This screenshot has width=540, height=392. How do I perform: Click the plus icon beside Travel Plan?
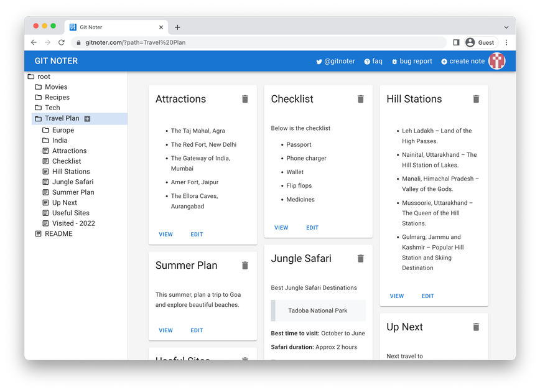pos(87,118)
